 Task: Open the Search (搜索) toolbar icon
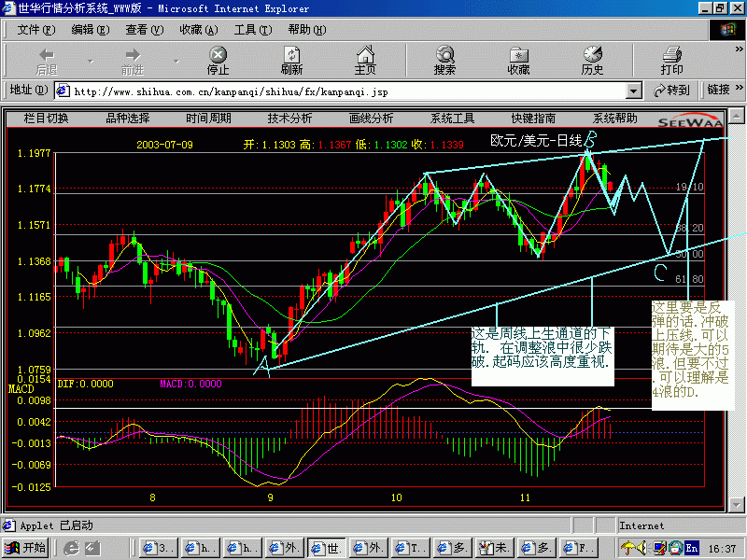point(444,61)
